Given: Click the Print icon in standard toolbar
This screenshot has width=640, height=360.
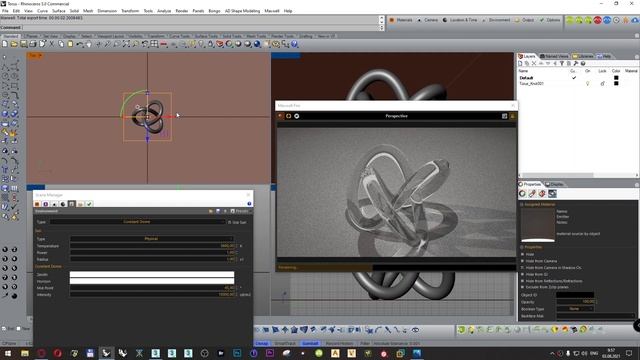Looking at the screenshot, I should tap(33, 44).
